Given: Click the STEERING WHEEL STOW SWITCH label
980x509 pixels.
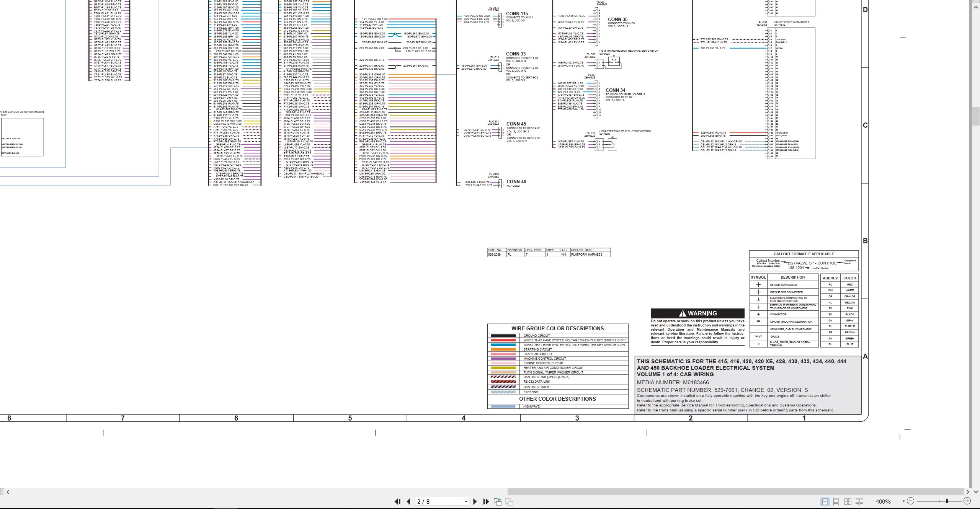Looking at the screenshot, I should pos(625,131).
